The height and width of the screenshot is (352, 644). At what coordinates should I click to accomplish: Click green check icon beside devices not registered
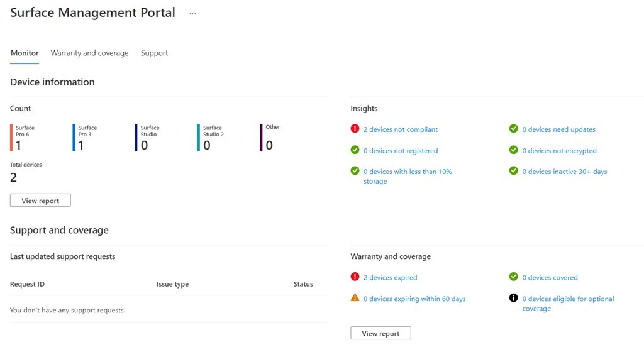pyautogui.click(x=355, y=150)
